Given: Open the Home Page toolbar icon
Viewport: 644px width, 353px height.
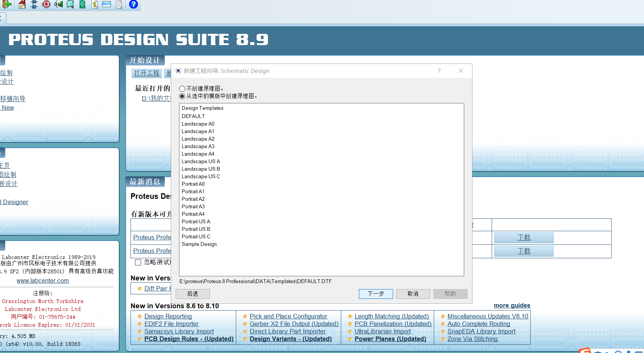Looking at the screenshot, I should (x=22, y=4).
